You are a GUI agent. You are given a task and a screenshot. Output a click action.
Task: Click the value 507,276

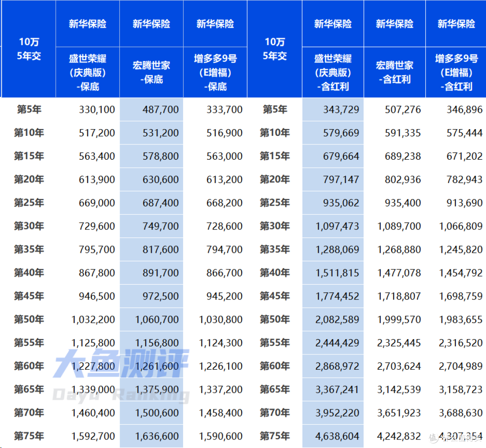[403, 109]
